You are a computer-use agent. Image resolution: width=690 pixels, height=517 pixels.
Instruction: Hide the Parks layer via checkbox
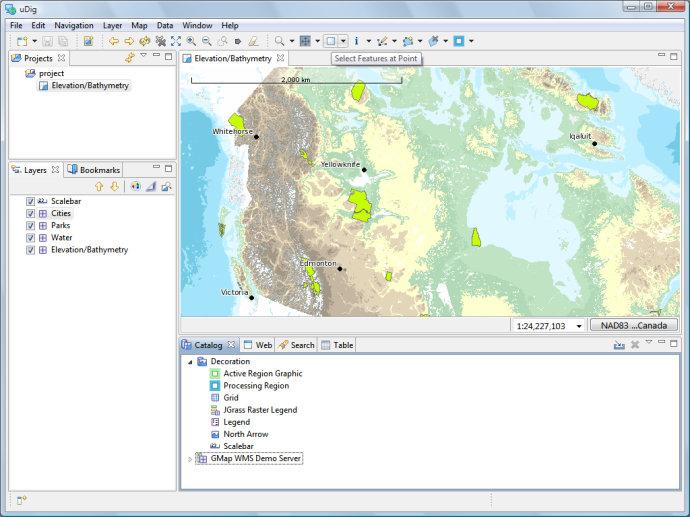tap(31, 226)
